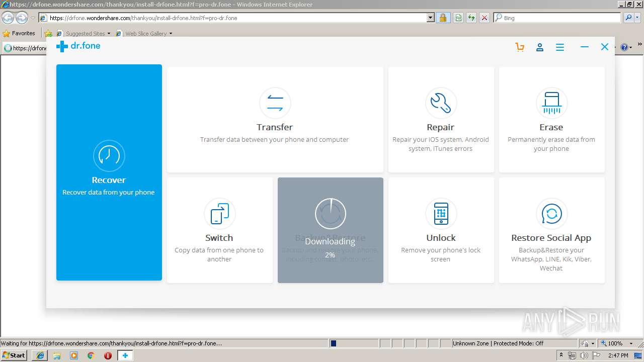Click 'Recover data from your phone' text
Image resolution: width=644 pixels, height=362 pixels.
click(x=109, y=193)
